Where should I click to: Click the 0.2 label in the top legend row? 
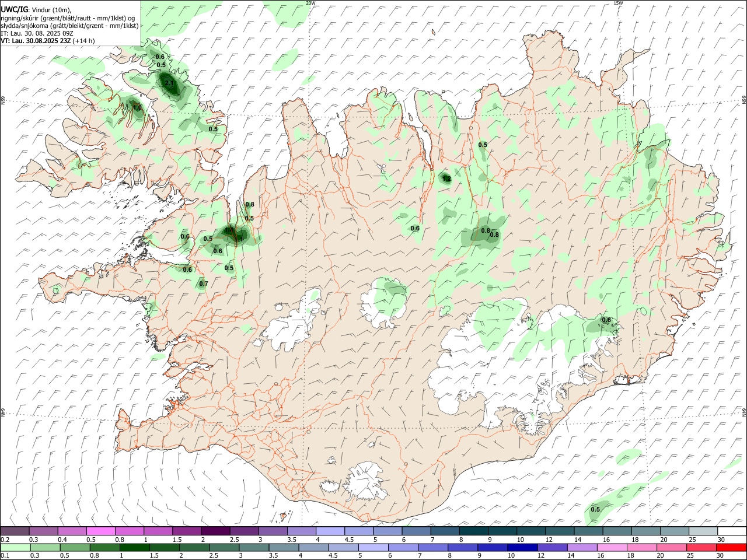tap(6, 540)
